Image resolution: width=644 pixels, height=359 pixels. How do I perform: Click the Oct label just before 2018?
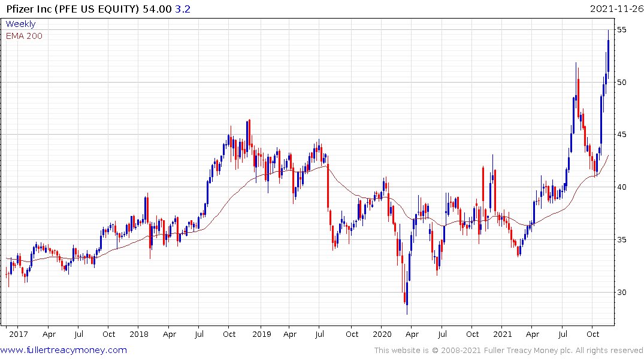[108, 334]
